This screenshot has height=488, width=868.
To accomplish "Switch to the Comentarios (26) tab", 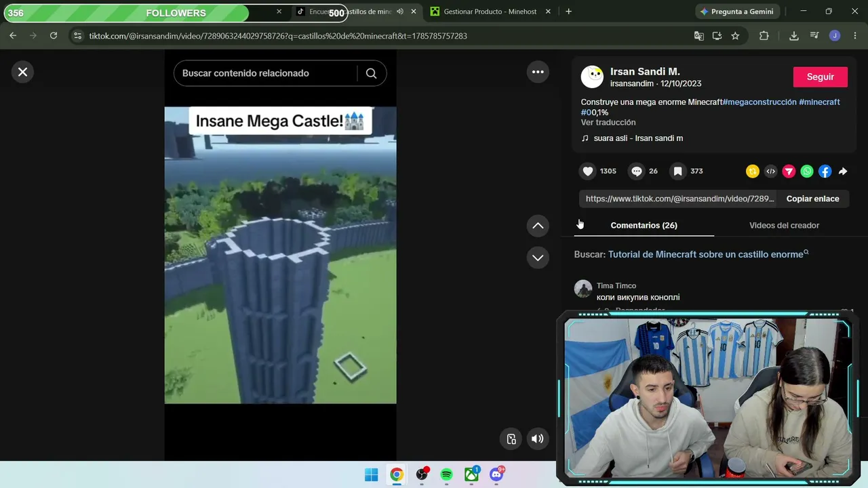I will [x=644, y=225].
